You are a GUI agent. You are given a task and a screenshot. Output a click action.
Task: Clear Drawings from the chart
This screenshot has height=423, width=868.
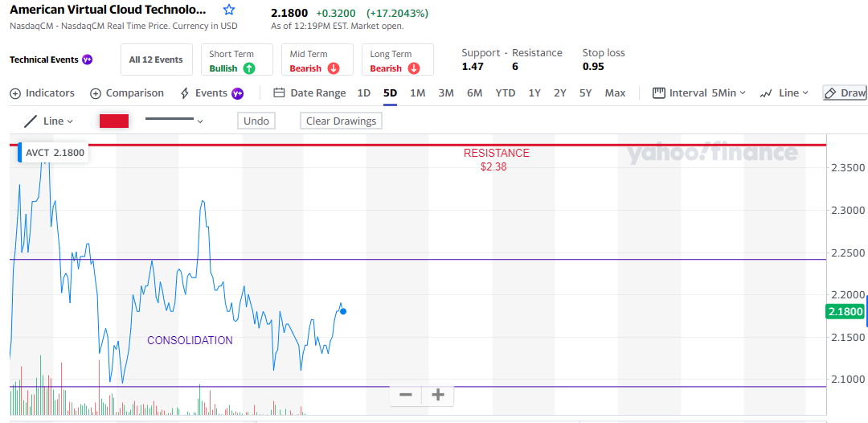pyautogui.click(x=341, y=121)
